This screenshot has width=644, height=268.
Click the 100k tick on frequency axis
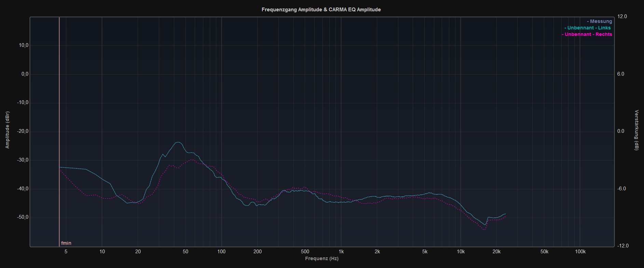580,252
